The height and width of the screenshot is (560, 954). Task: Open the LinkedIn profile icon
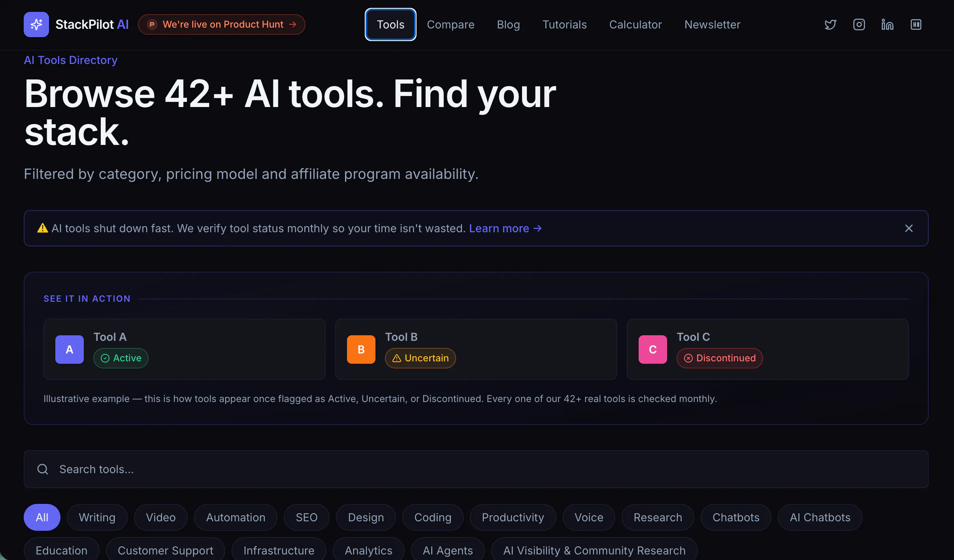pos(887,24)
